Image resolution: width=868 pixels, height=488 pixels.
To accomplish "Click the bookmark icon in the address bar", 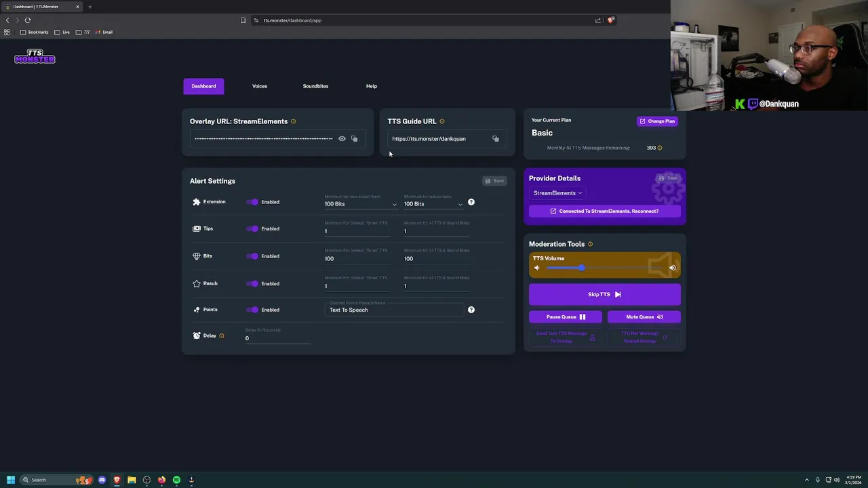I will pyautogui.click(x=243, y=20).
